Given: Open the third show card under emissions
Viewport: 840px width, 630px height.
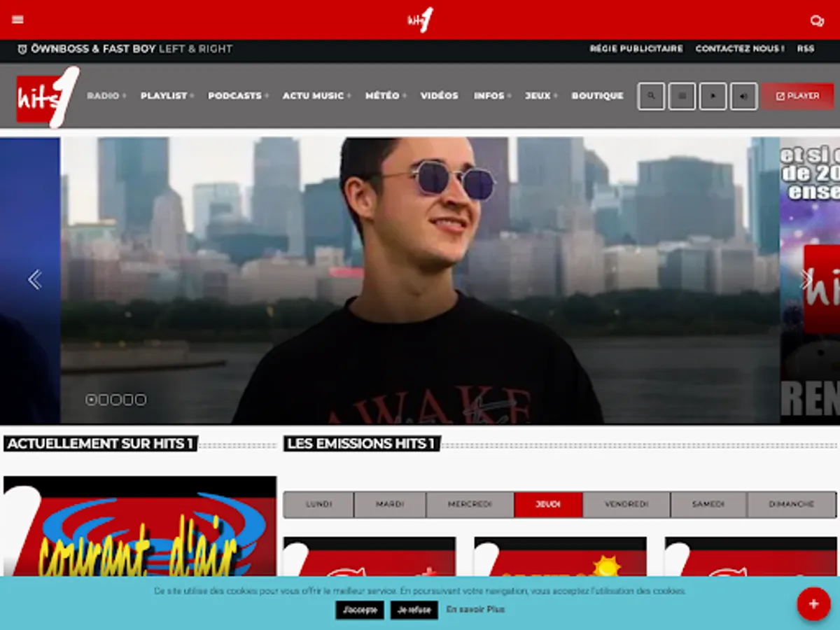Looking at the screenshot, I should [750, 557].
